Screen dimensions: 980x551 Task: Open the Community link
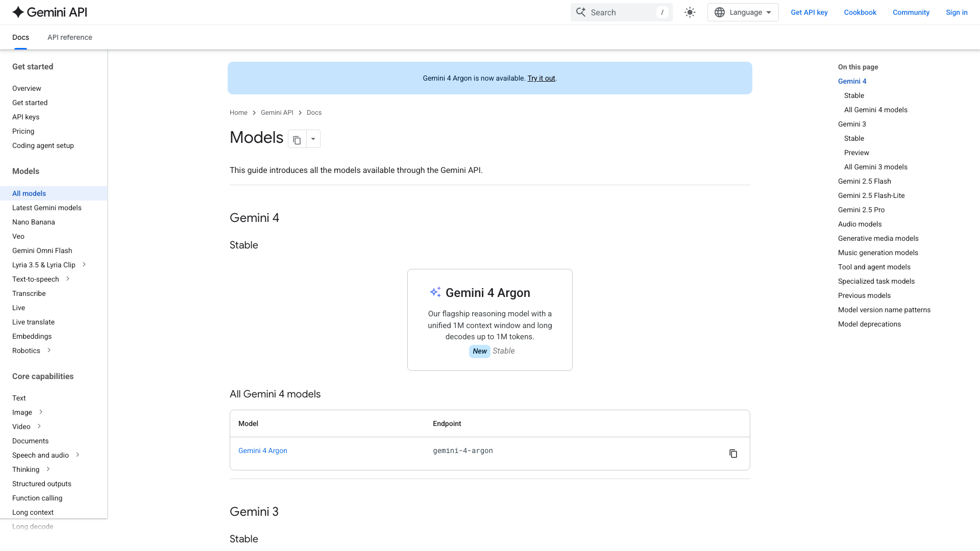coord(911,12)
